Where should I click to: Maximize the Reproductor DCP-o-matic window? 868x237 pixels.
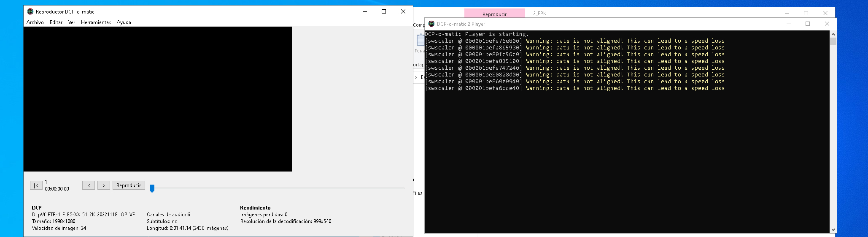(x=384, y=12)
